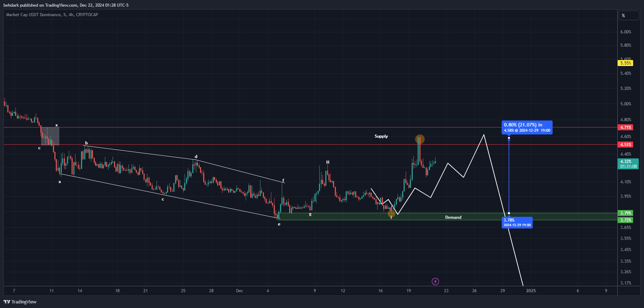Click the blue '0.80% (21.07%) in' measurement label
The image size is (644, 308).
527,127
